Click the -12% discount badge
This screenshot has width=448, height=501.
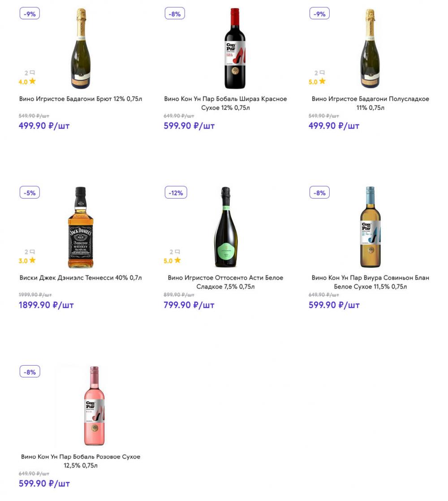click(175, 193)
